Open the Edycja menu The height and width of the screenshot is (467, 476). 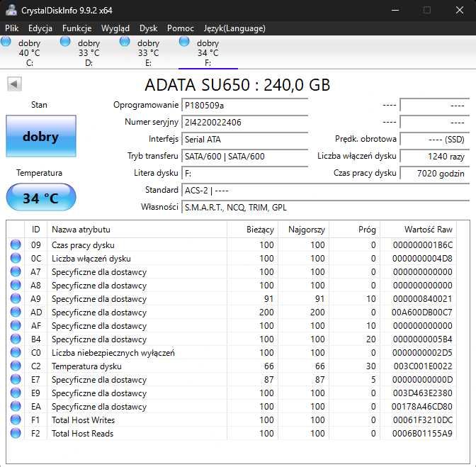40,28
